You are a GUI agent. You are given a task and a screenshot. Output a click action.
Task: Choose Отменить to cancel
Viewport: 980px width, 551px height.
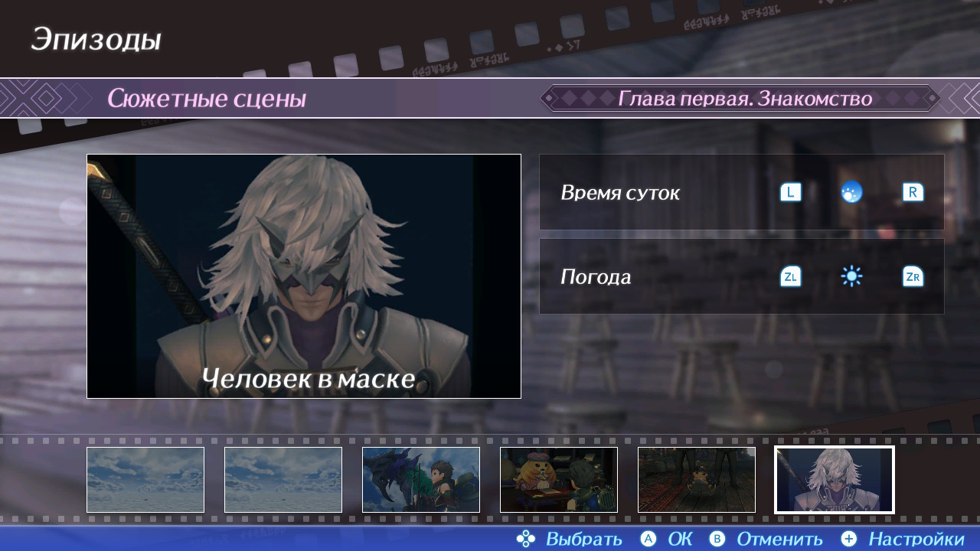(x=779, y=539)
